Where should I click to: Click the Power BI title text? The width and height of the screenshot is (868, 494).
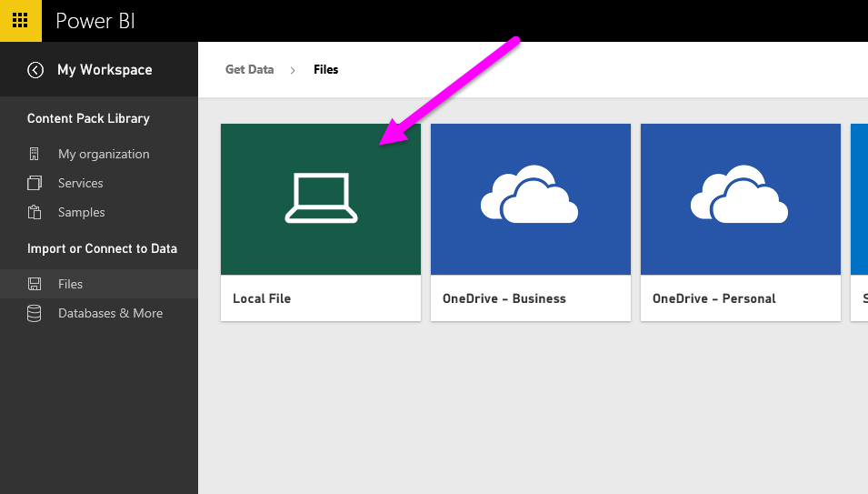95,21
